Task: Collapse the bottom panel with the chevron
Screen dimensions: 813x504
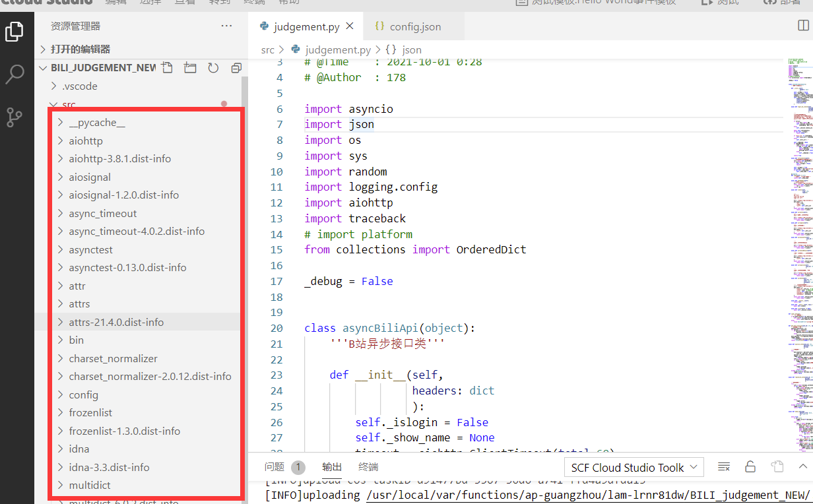Action: (x=802, y=466)
